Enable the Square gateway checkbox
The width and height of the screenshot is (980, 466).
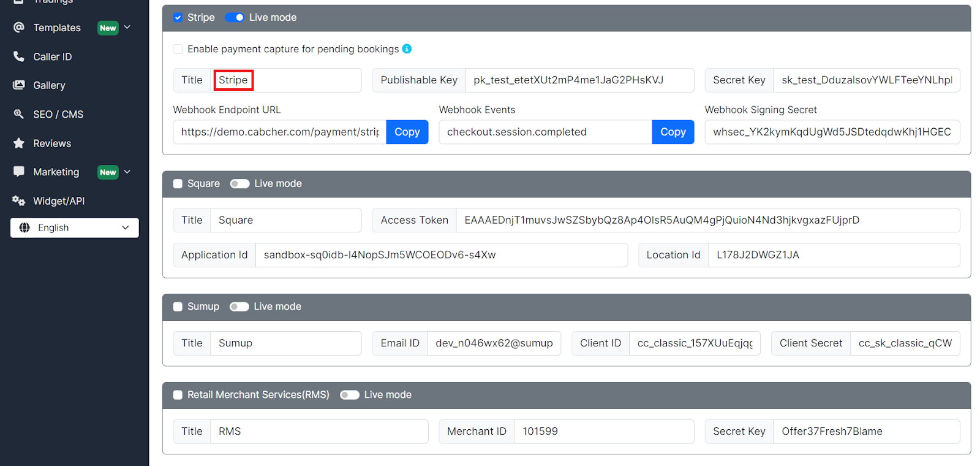click(x=178, y=183)
